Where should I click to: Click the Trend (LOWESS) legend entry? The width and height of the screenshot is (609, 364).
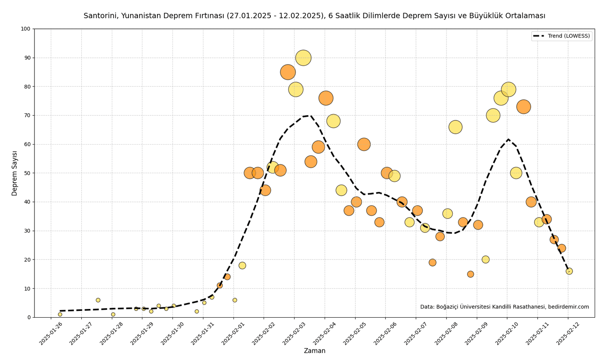click(x=562, y=36)
